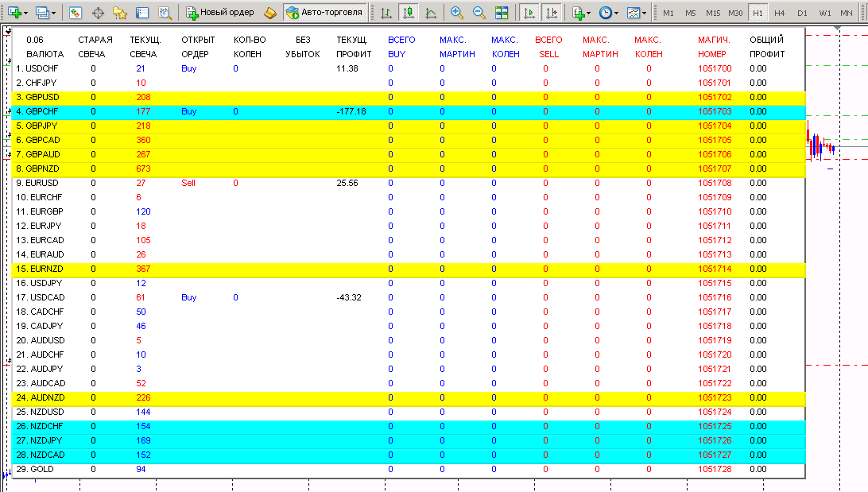This screenshot has width=868, height=492.
Task: Zoom out of the chart
Action: (x=479, y=13)
